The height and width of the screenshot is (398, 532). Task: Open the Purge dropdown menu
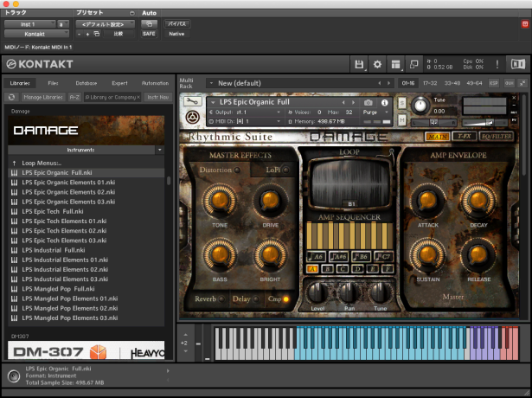click(375, 112)
